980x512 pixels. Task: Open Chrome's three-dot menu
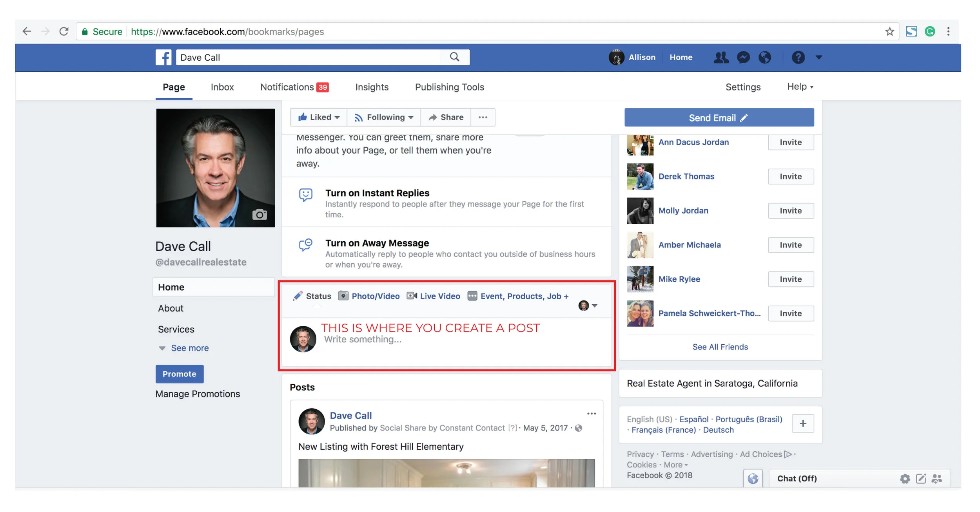(948, 31)
